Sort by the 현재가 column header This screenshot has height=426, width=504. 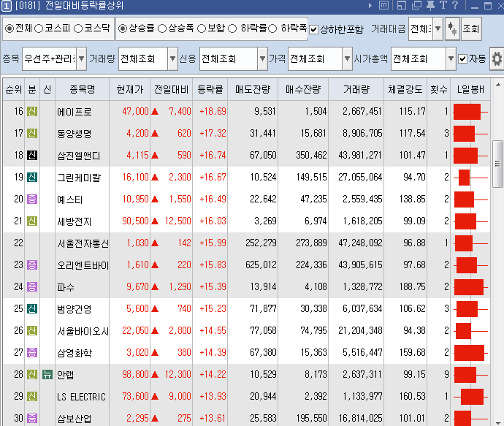(129, 89)
